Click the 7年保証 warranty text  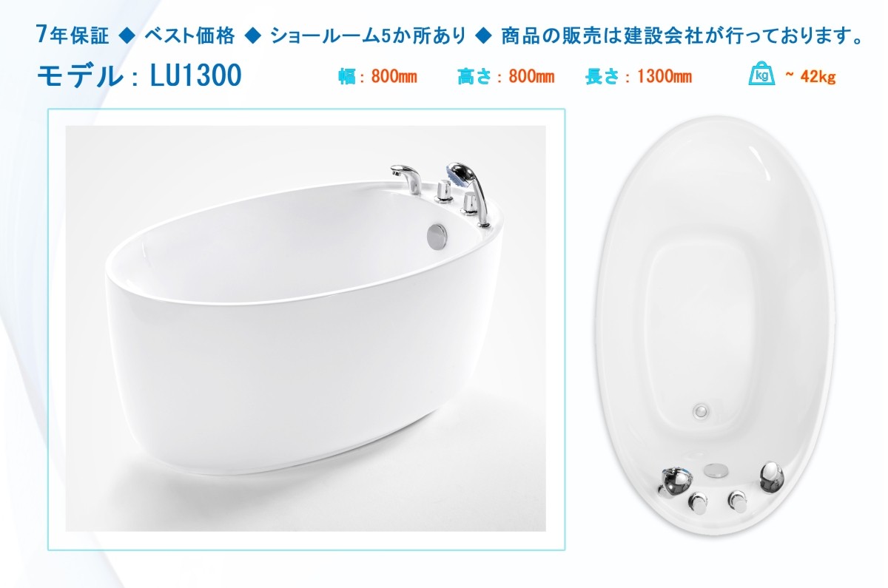tap(73, 35)
